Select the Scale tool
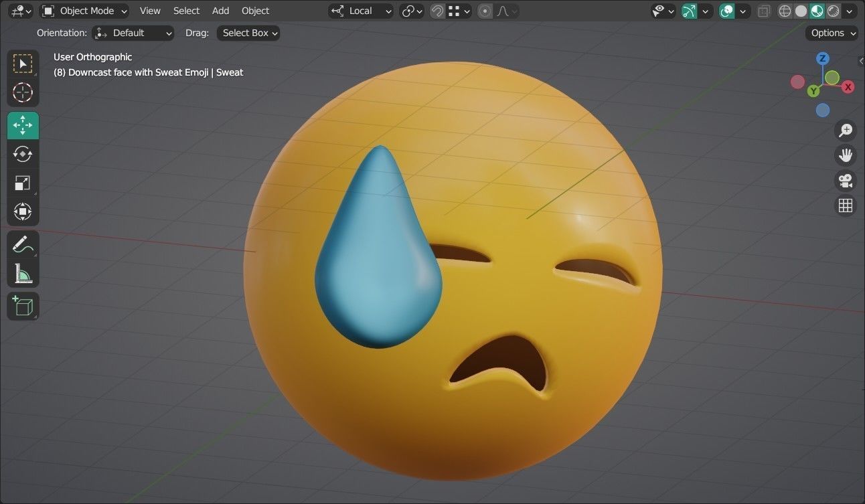Screen dimensions: 865x504 [23, 182]
